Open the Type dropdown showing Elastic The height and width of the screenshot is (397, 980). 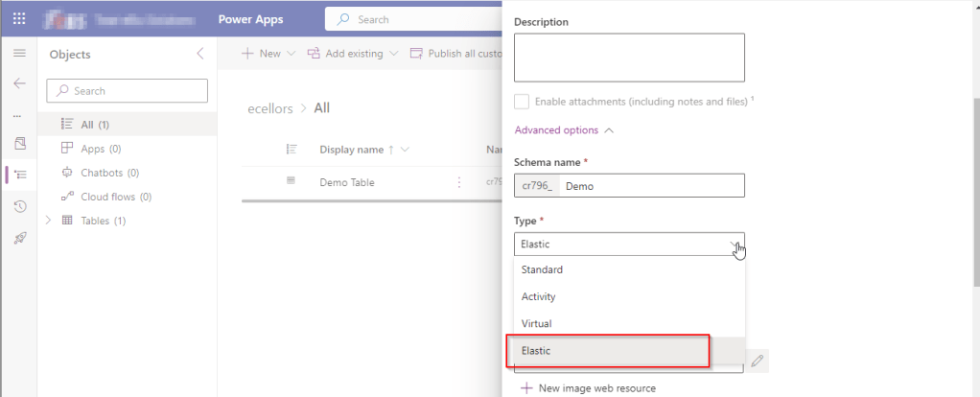[629, 244]
